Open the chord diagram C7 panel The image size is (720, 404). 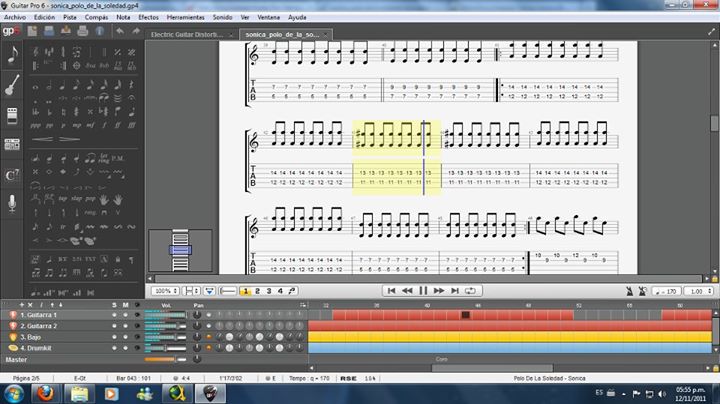[13, 175]
